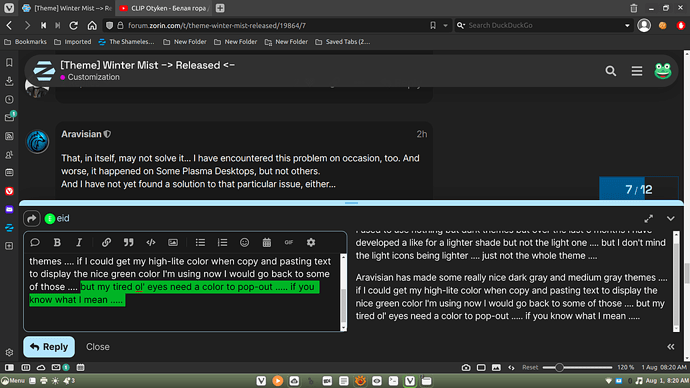The height and width of the screenshot is (388, 690).
Task: Open the Imported bookmarks folder
Action: [73, 42]
